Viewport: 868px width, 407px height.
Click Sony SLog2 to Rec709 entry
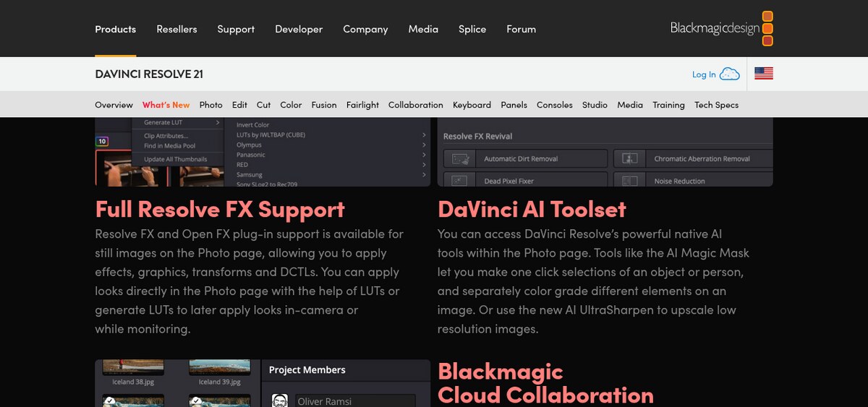tap(268, 184)
